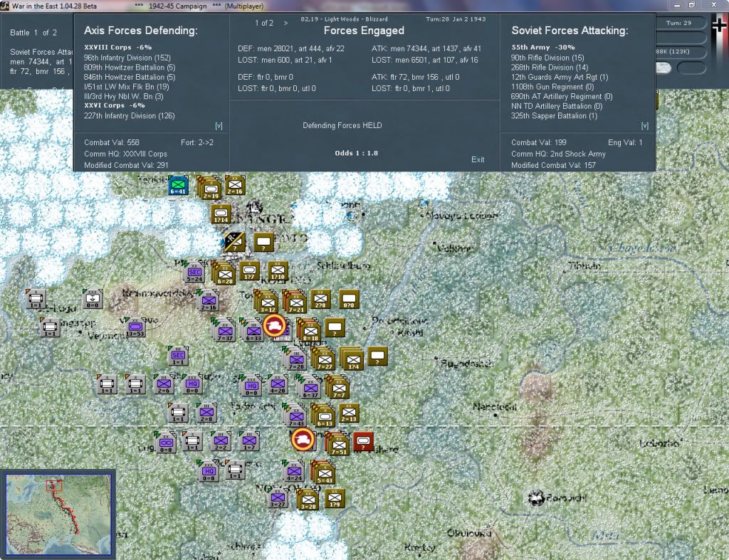The width and height of the screenshot is (729, 560).
Task: Click the strategic minimap overview
Action: [58, 514]
